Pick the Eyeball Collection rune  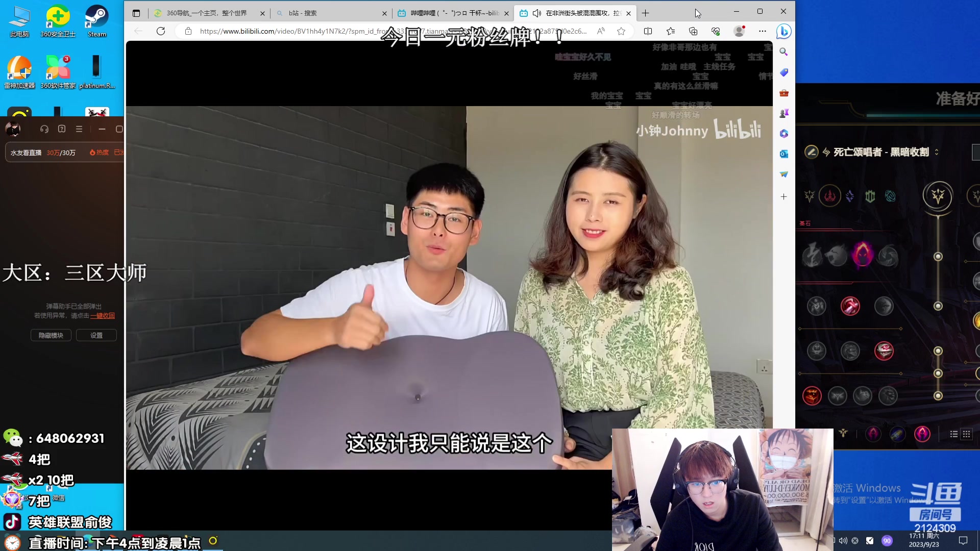(884, 351)
